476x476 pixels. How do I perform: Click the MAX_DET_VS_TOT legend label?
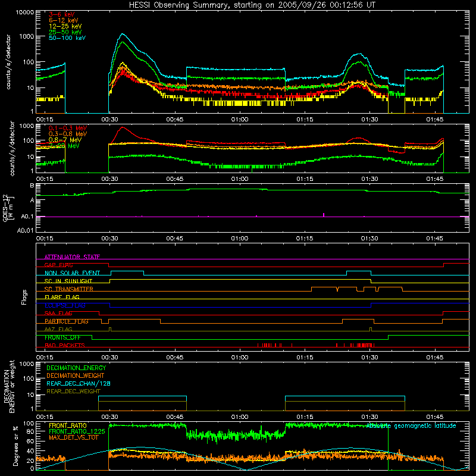(74, 437)
